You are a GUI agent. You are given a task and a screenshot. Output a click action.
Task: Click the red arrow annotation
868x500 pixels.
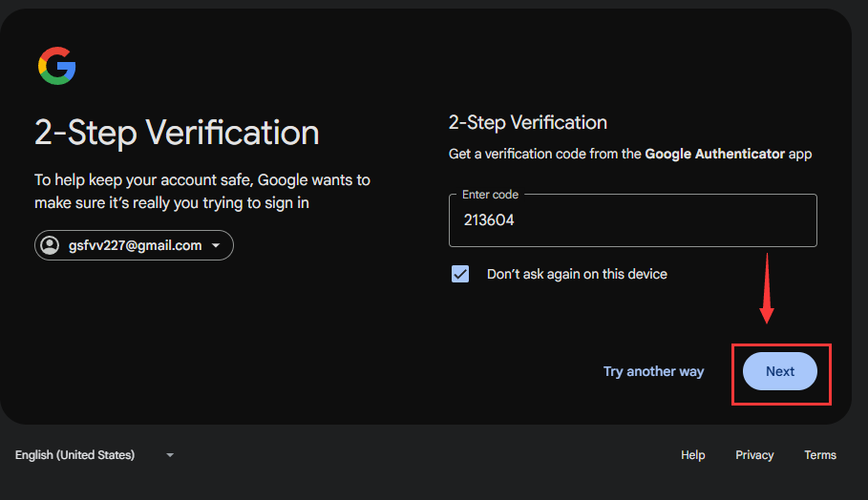click(766, 289)
